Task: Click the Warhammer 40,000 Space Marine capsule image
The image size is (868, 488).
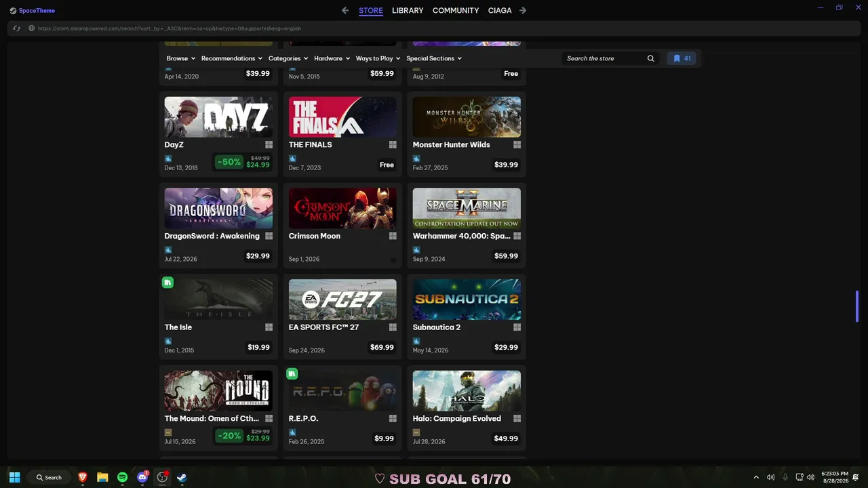Action: pos(467,208)
